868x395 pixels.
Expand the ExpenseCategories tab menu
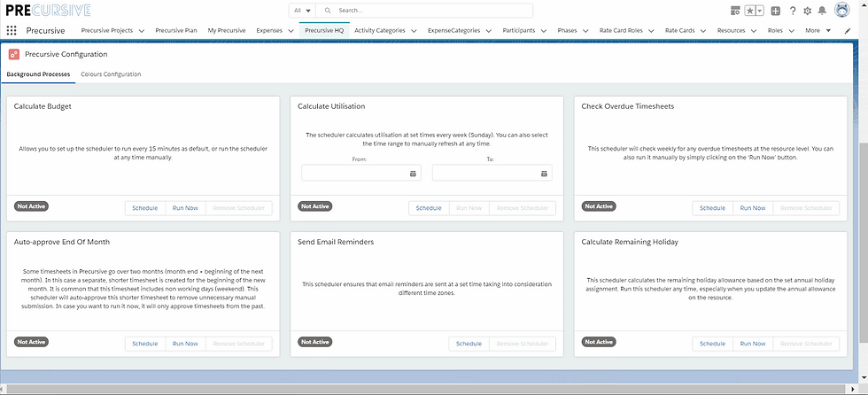tap(489, 31)
